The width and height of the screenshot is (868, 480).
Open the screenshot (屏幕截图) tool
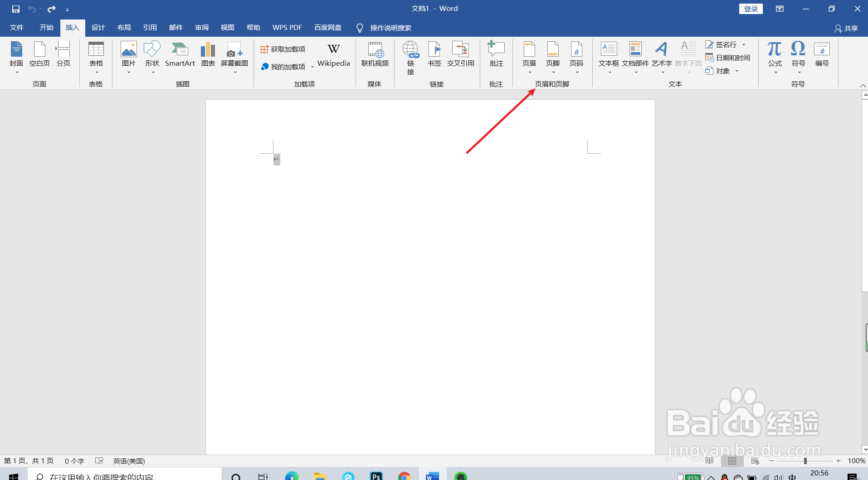tap(234, 58)
